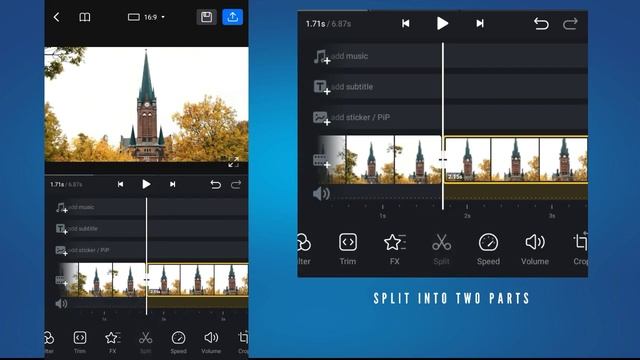
Task: Redo in the enlarged panel
Action: pyautogui.click(x=570, y=24)
